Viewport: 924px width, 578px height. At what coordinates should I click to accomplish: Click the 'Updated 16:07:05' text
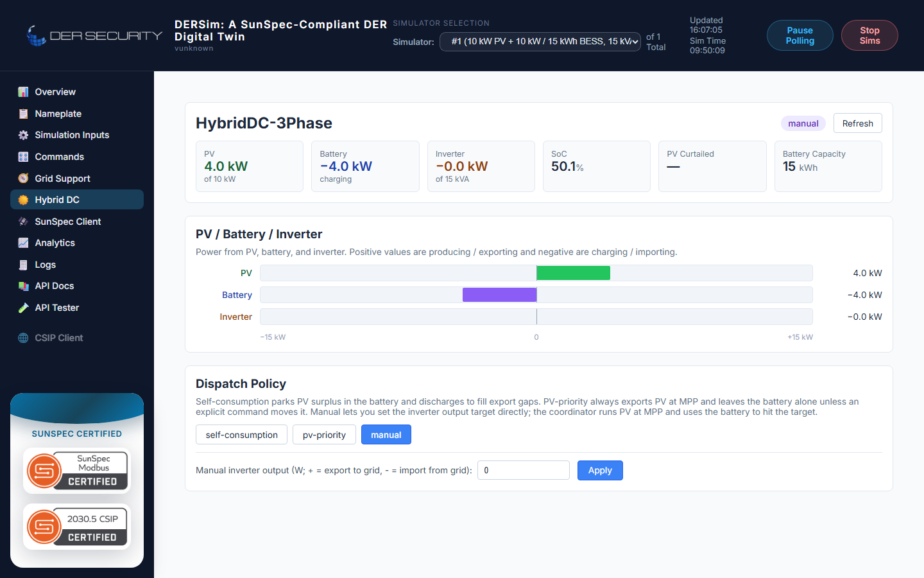pyautogui.click(x=706, y=25)
